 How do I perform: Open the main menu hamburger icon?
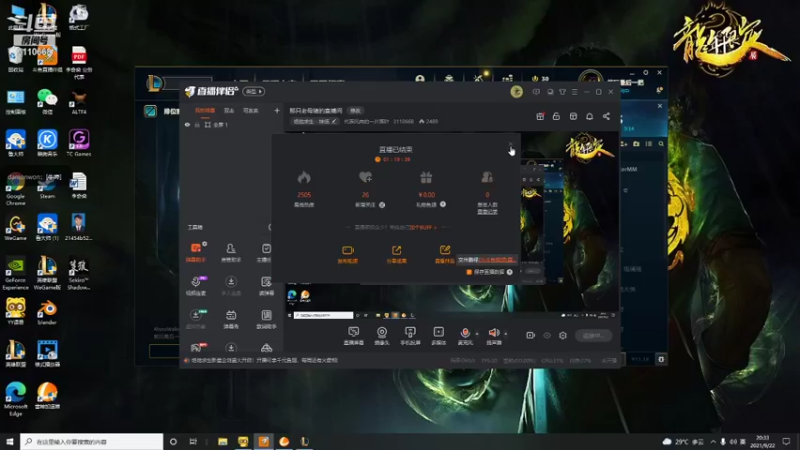[x=574, y=92]
